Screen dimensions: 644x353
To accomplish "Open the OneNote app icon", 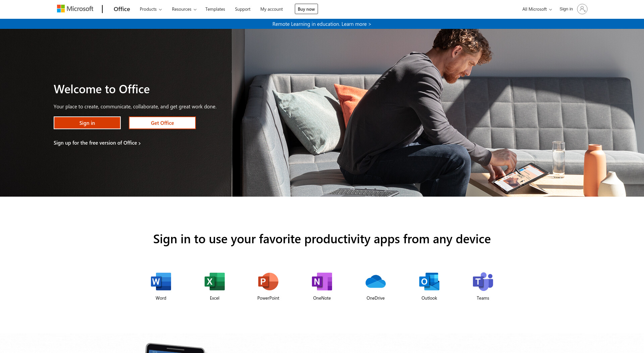I will pos(322,281).
